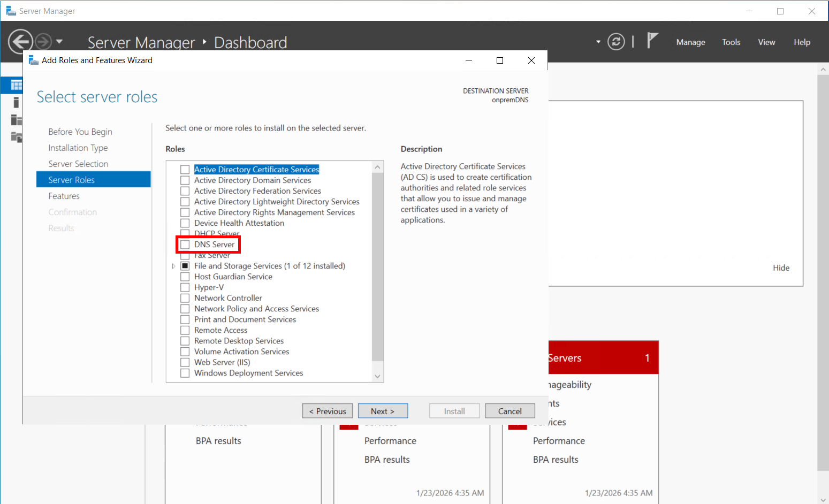Open BPA results in right dashboard tile

[x=556, y=460]
